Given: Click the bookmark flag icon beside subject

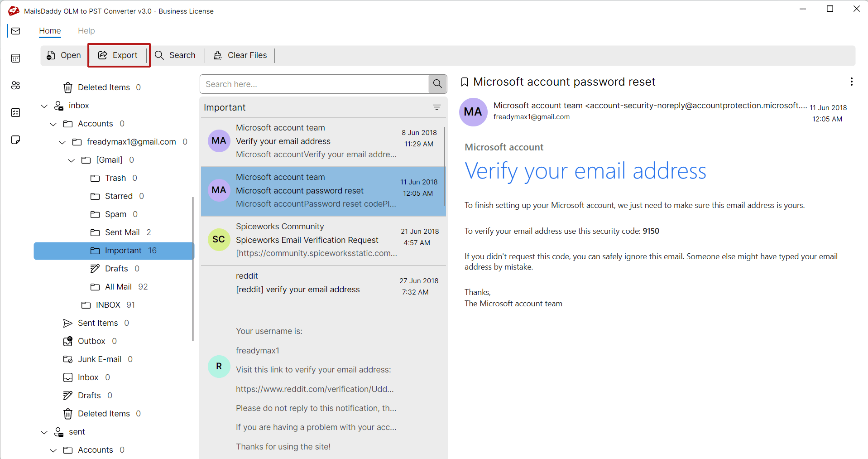Looking at the screenshot, I should tap(465, 82).
